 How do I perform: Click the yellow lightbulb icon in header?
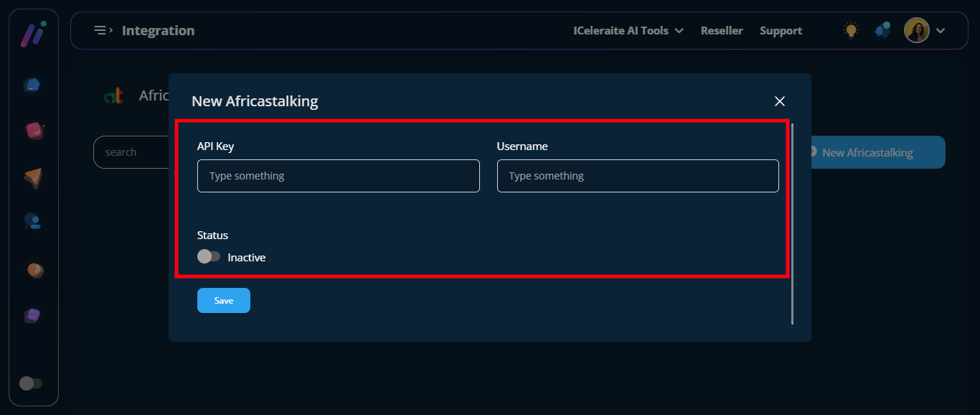[x=851, y=30]
